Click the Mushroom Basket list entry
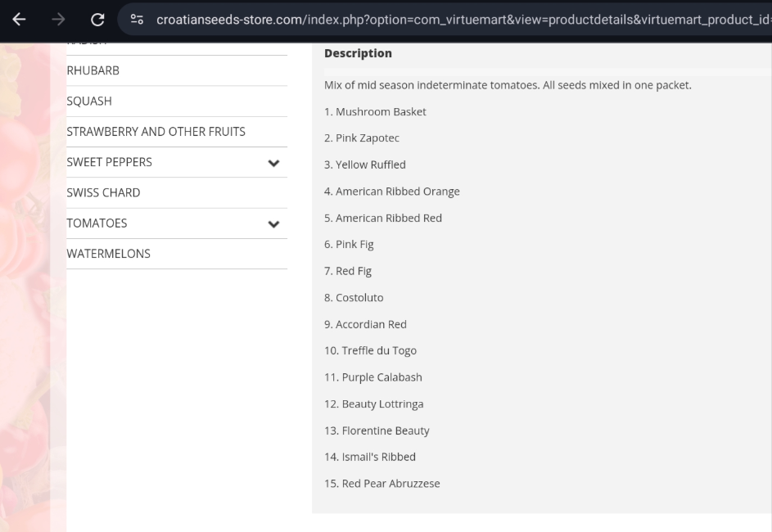 pyautogui.click(x=375, y=111)
